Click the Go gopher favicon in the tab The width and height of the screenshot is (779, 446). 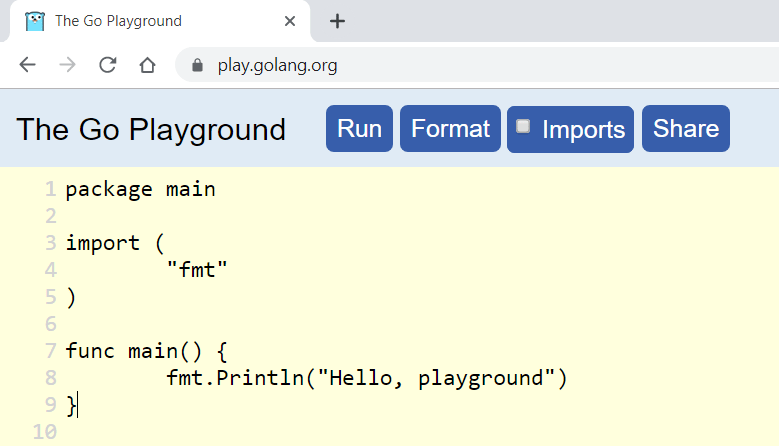pyautogui.click(x=35, y=21)
